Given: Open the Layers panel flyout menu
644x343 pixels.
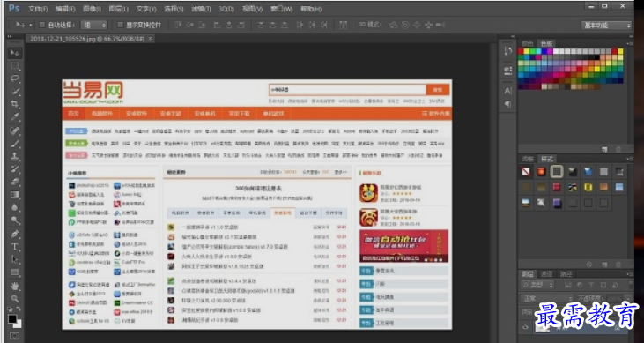Looking at the screenshot, I should click(631, 274).
